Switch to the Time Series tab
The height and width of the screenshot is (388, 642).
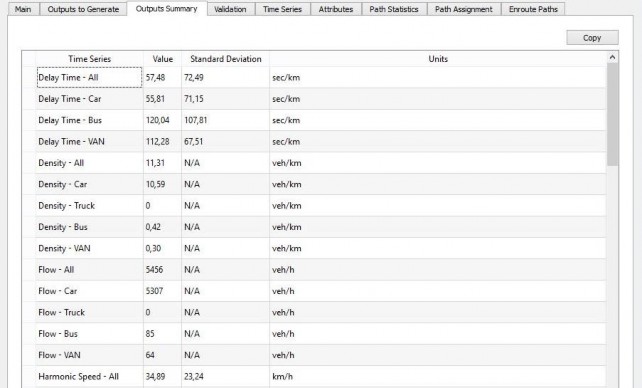pyautogui.click(x=283, y=9)
